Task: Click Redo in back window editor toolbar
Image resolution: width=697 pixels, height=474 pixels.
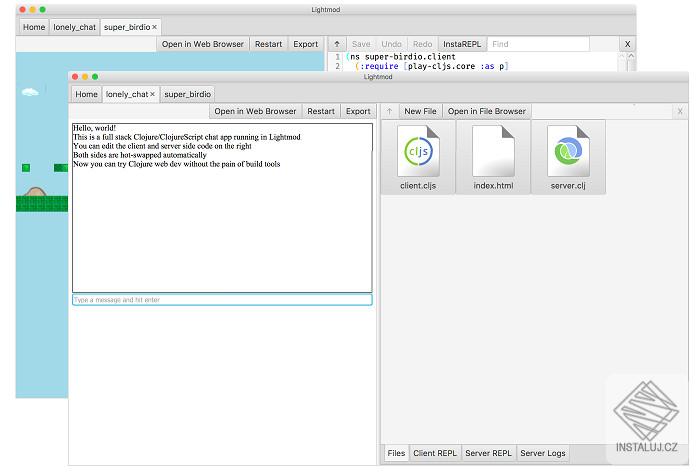Action: point(422,44)
